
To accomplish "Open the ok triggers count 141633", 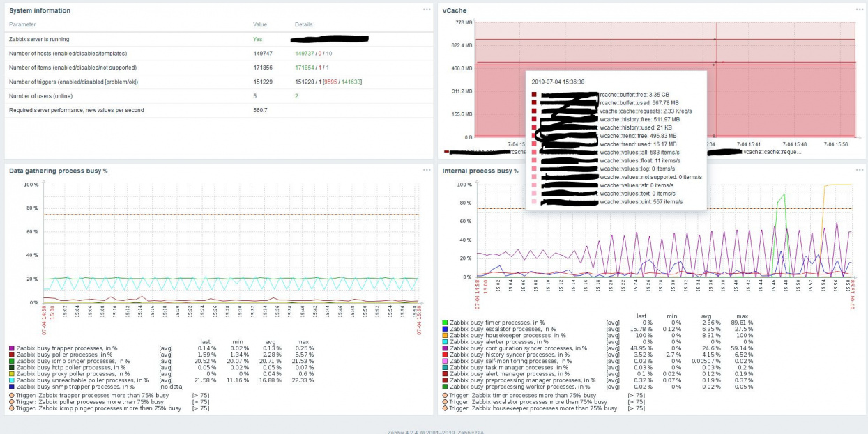I will coord(350,82).
